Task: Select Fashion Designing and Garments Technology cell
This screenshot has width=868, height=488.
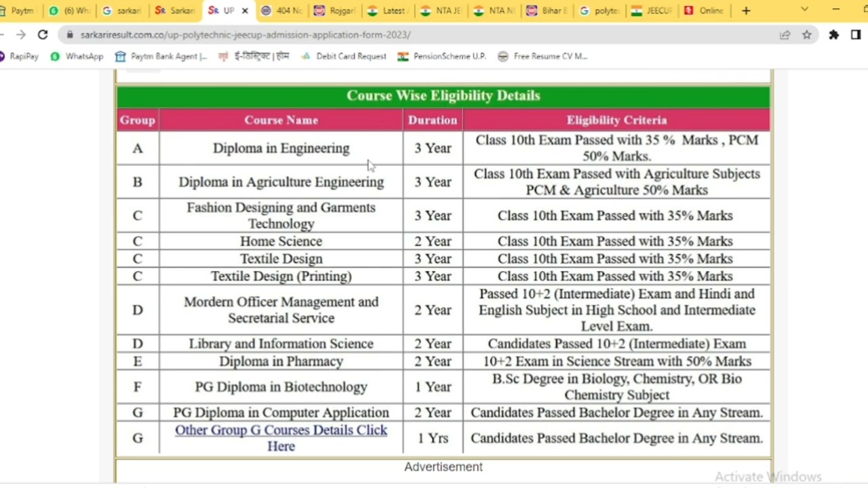Action: tap(281, 216)
